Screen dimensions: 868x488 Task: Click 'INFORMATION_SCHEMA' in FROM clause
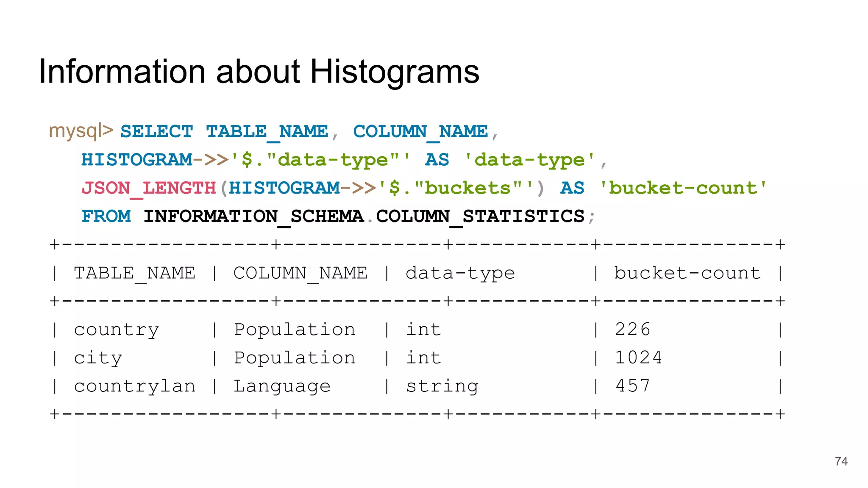click(x=253, y=216)
